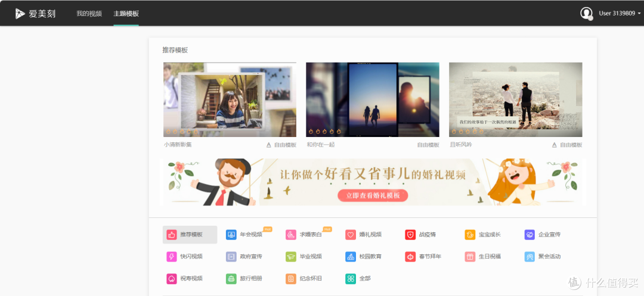Click the 小清新影集 title text
This screenshot has height=296, width=644.
click(178, 145)
